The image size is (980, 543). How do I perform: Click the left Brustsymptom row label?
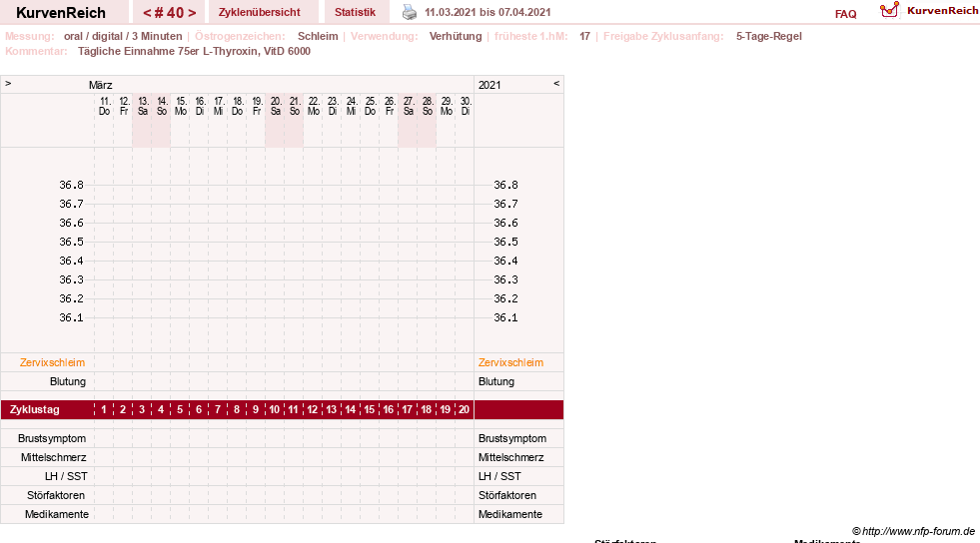point(52,438)
